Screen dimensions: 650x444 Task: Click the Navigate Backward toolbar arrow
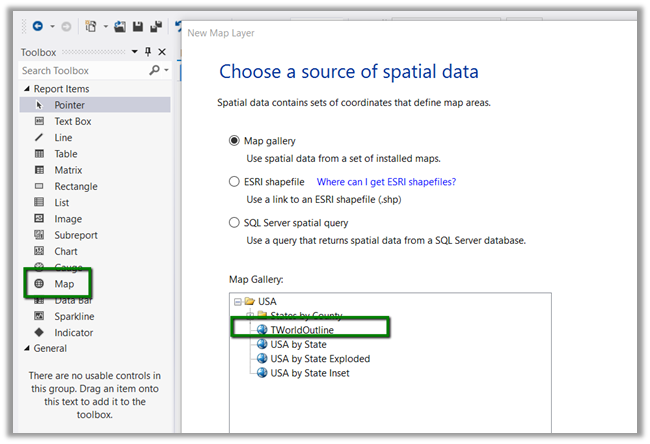tap(36, 26)
